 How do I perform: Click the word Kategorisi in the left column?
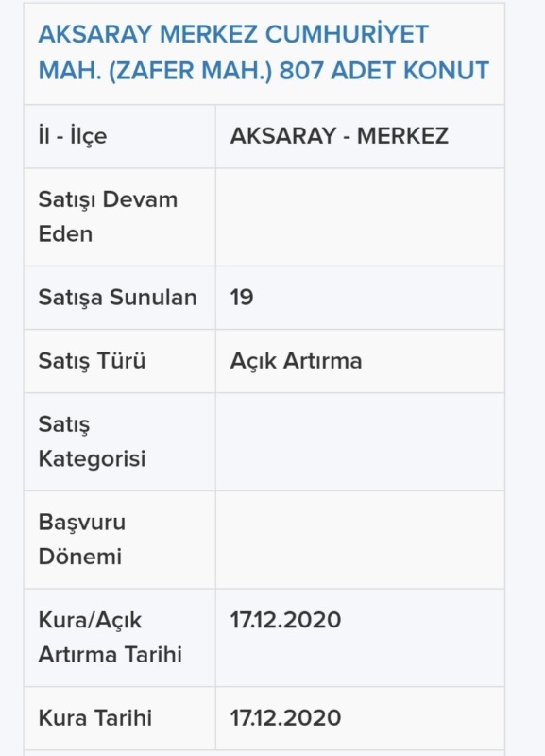pos(92,458)
